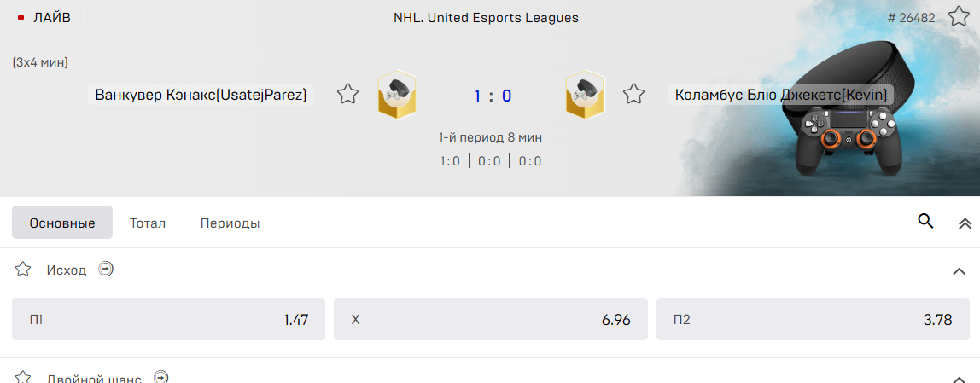Viewport: 980px width, 383px height.
Task: Click the Vancouver team esports logo badge
Action: coord(398,95)
